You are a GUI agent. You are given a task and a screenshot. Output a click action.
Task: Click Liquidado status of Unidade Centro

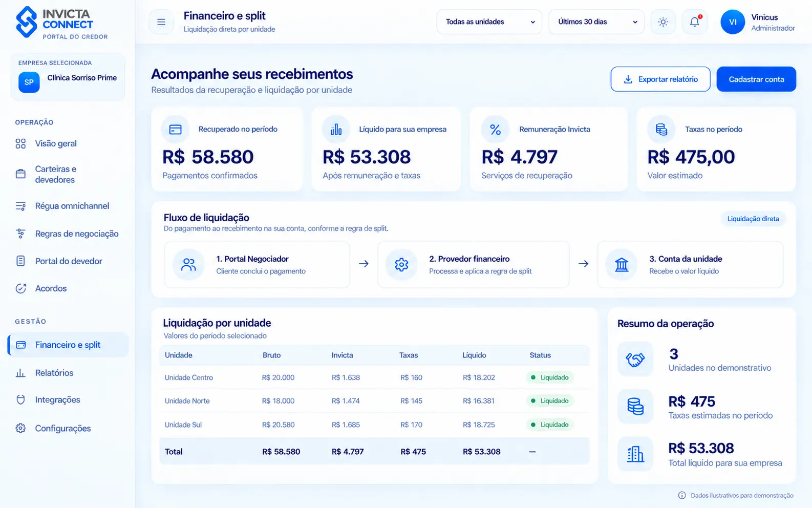[550, 377]
